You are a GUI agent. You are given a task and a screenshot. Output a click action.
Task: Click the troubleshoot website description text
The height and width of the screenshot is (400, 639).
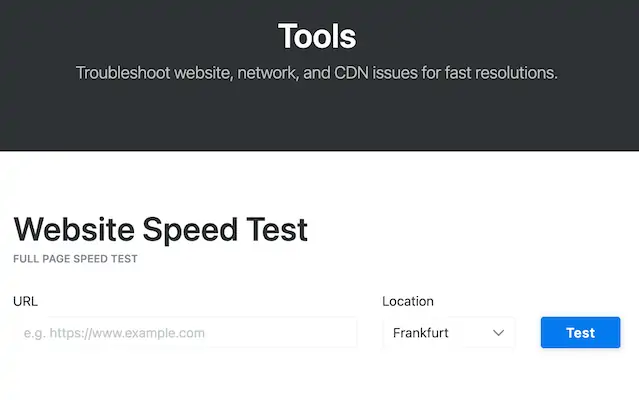(317, 73)
